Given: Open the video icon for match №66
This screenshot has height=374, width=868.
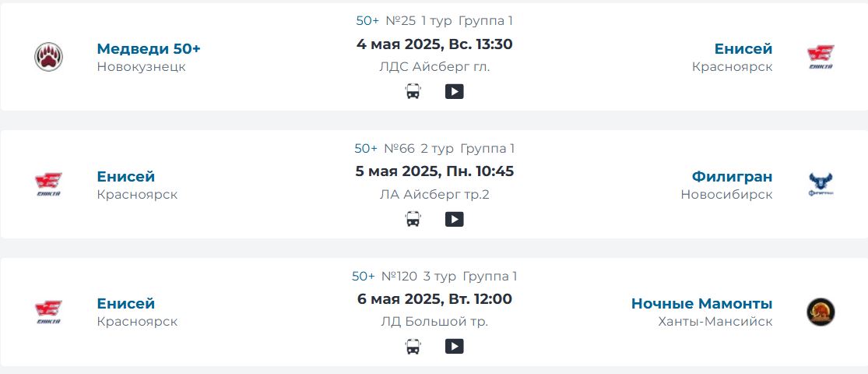Looking at the screenshot, I should [454, 220].
